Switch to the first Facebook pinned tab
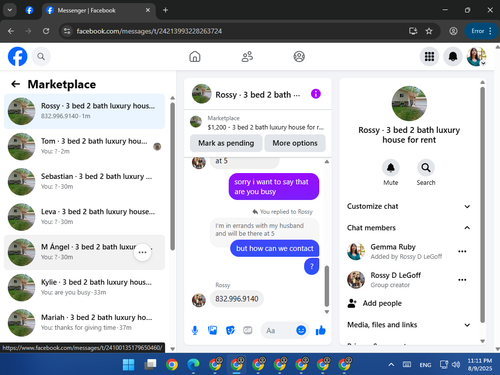Viewport: 500px width, 375px height. coord(29,10)
